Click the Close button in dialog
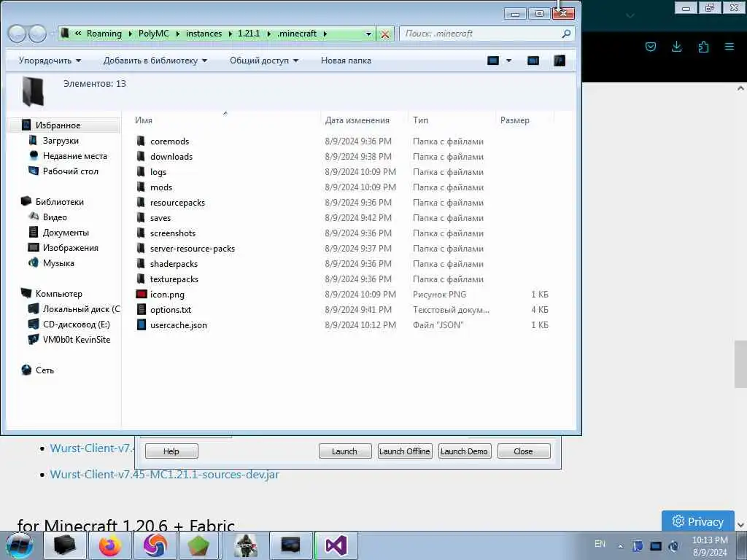This screenshot has height=560, width=747. pos(524,451)
